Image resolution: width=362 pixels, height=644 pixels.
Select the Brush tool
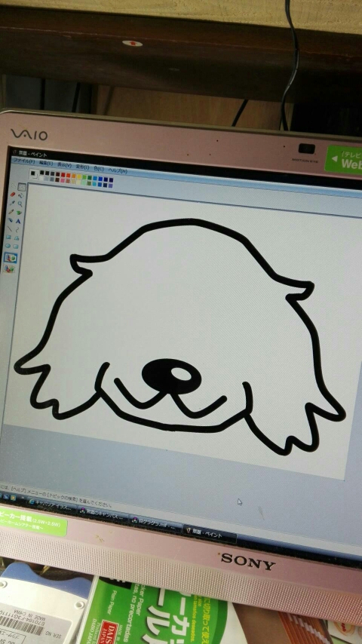(19, 213)
